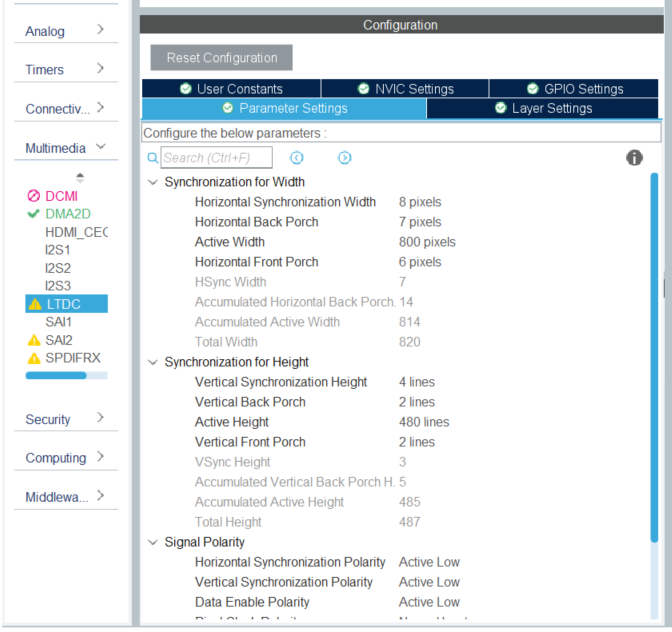Select the LTDC peripheral
Image resolution: width=672 pixels, height=632 pixels.
[66, 304]
